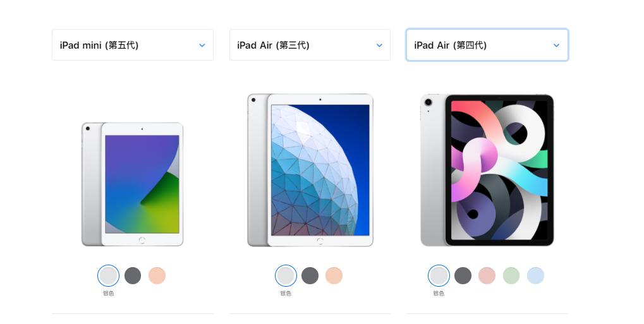The image size is (644, 324).
Task: Select gold color for iPad mini
Action: (x=157, y=275)
